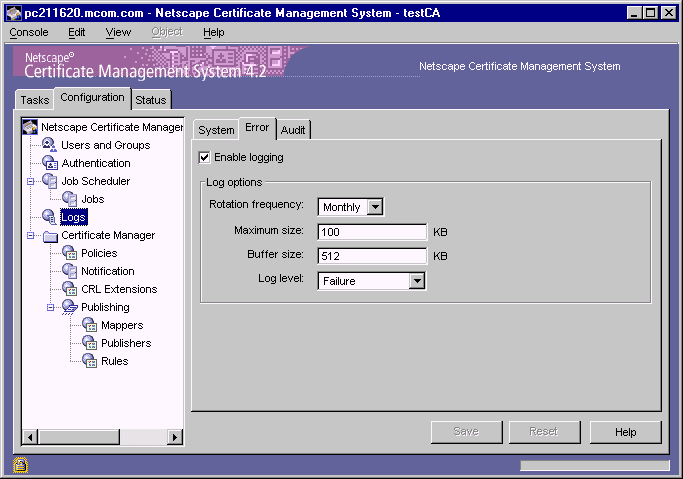Click the Save button
The image size is (683, 479).
tap(467, 432)
